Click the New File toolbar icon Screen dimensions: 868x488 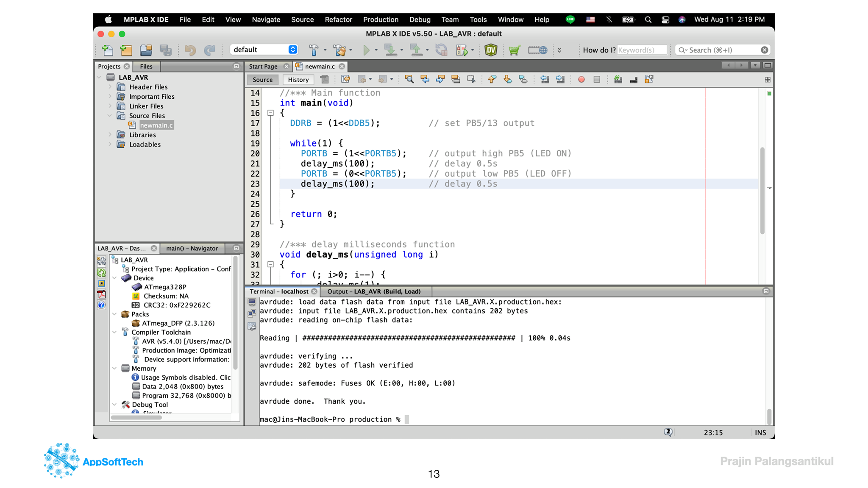(x=108, y=50)
